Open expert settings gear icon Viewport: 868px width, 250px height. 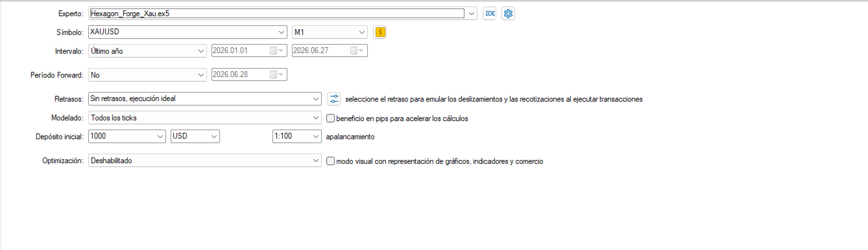click(x=509, y=13)
